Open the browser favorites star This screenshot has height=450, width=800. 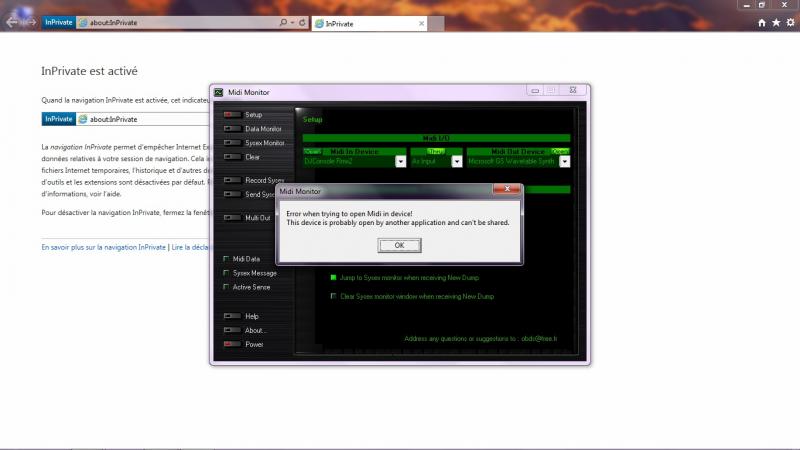pos(776,22)
